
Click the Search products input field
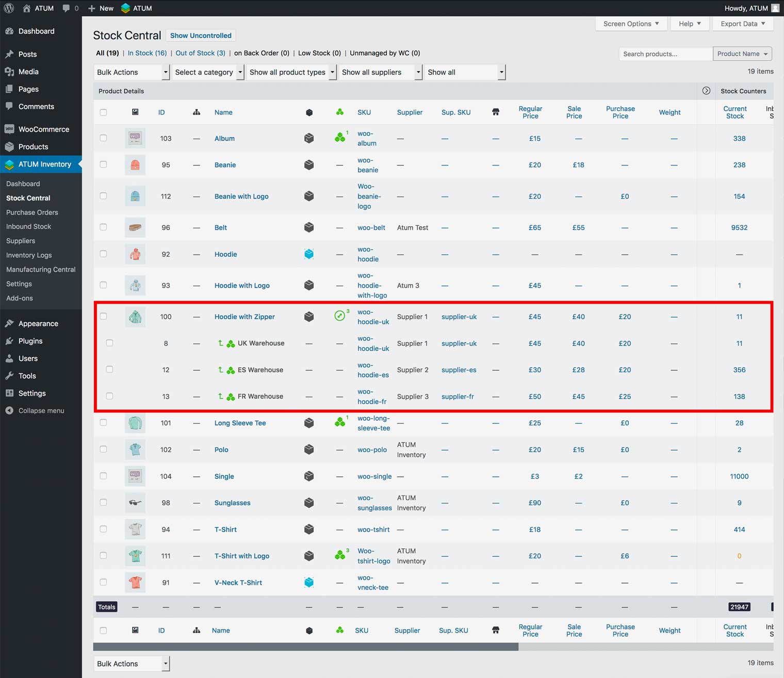tap(665, 54)
